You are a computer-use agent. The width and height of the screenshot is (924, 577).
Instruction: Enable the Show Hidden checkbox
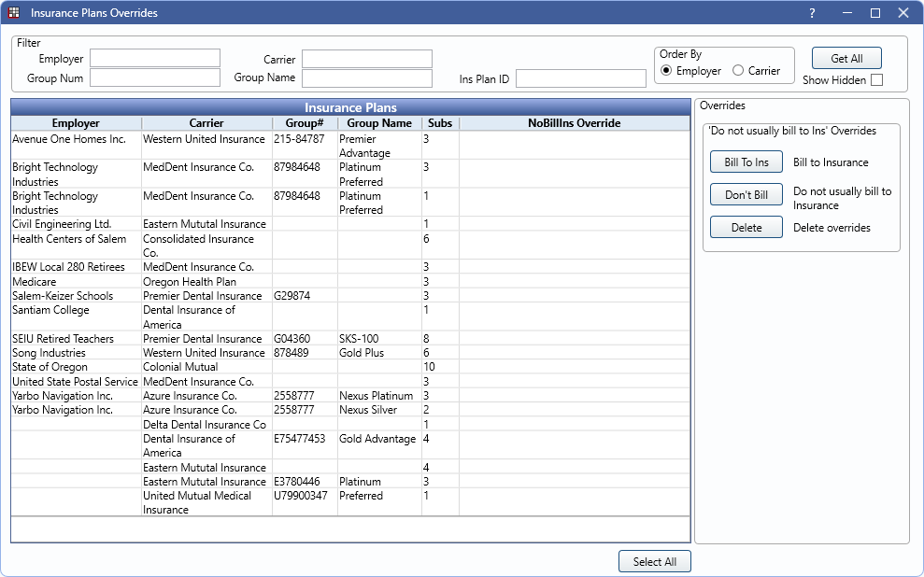tap(876, 80)
